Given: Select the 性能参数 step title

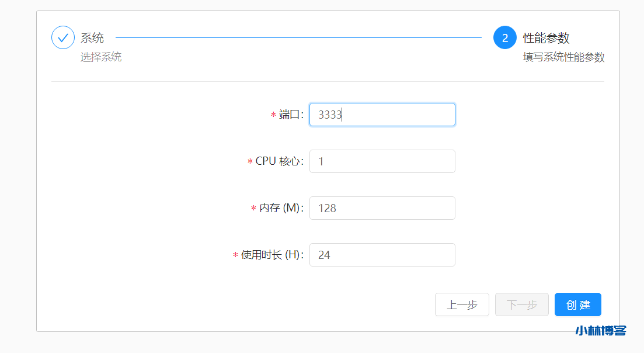Looking at the screenshot, I should (546, 38).
